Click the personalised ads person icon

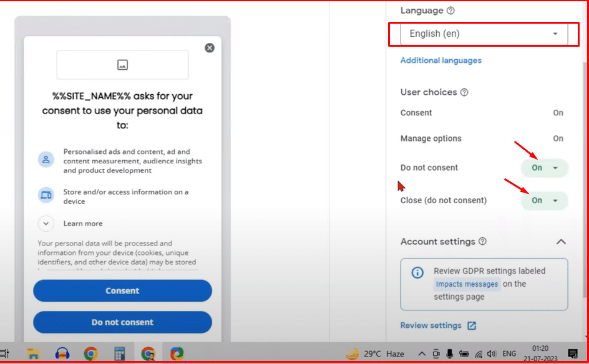click(46, 160)
